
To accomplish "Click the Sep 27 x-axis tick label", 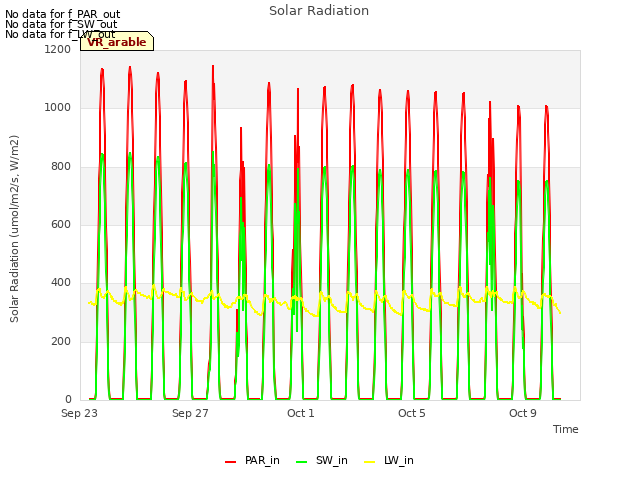I will [190, 413].
